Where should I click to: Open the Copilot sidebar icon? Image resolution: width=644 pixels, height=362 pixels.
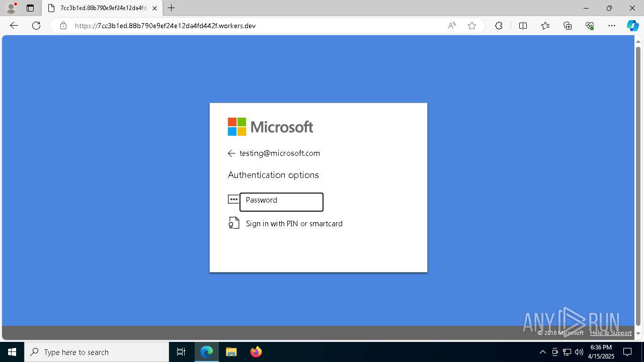coord(632,26)
